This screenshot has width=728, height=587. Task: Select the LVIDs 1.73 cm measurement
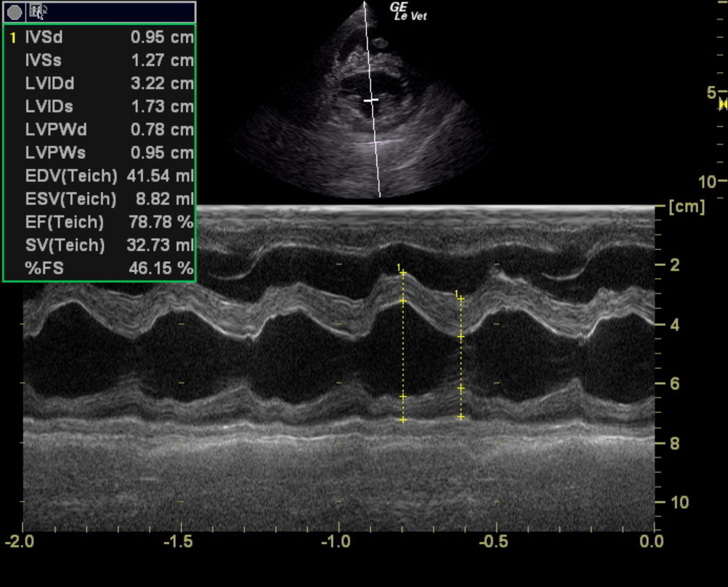99,107
